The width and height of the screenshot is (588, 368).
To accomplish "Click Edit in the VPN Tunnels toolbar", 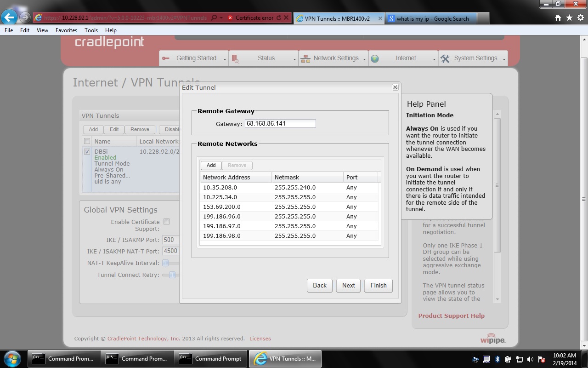I will pos(114,129).
